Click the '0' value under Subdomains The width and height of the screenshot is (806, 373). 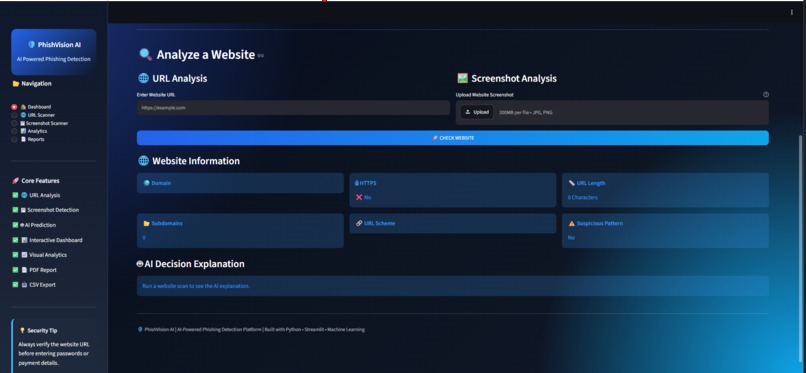click(x=144, y=238)
